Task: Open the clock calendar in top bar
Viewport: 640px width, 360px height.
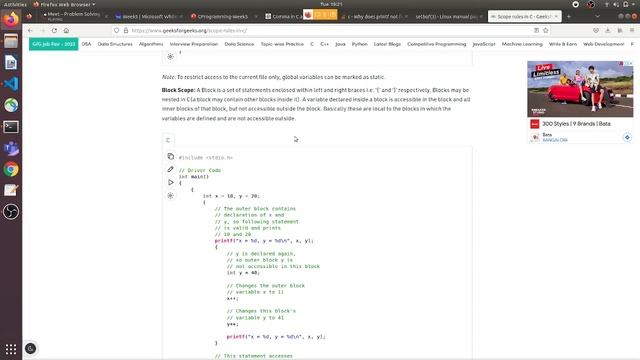Action: click(331, 4)
